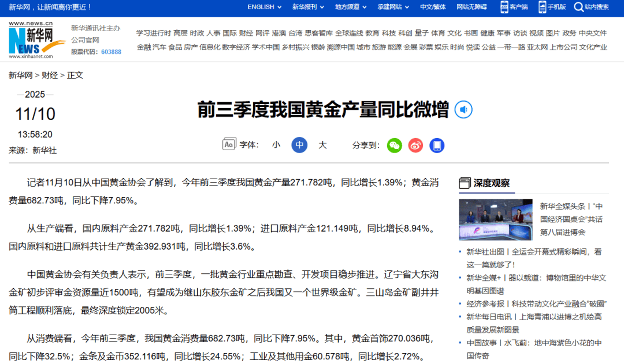Set font size to 小

pos(276,145)
